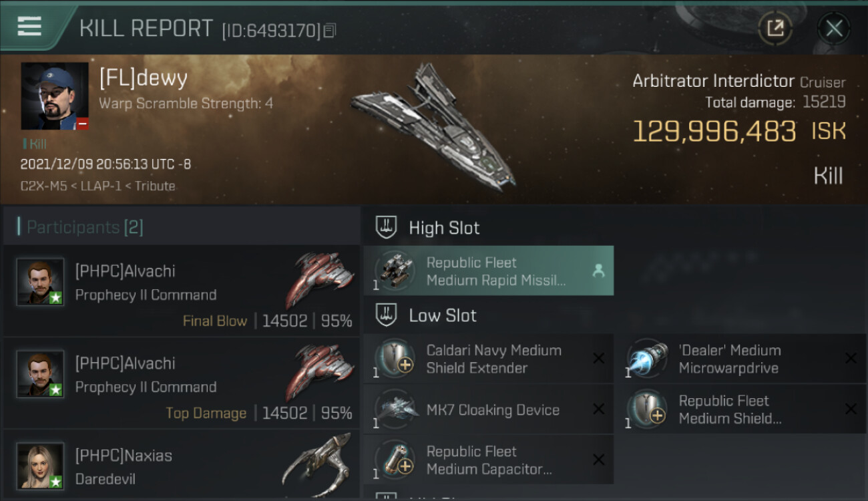Click the pilot icon on Rapid Missile row
This screenshot has height=501, width=868.
(x=598, y=271)
